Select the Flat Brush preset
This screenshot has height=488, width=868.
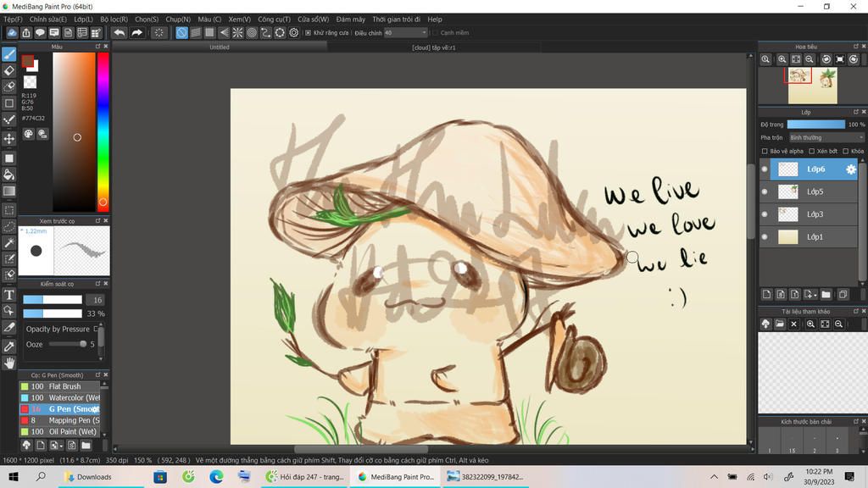(x=60, y=386)
